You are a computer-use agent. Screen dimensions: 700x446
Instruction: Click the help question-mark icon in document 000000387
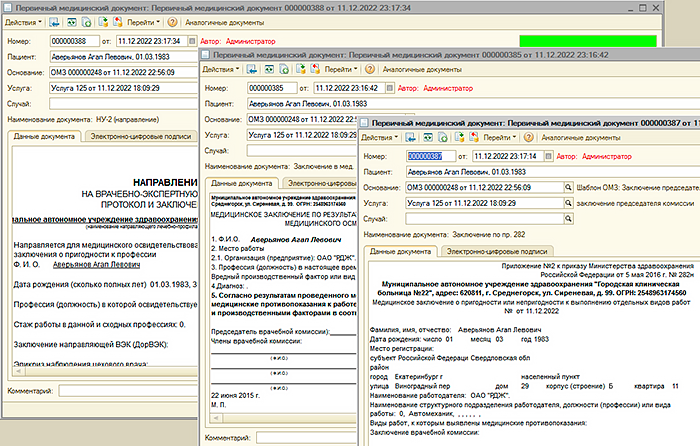point(529,137)
